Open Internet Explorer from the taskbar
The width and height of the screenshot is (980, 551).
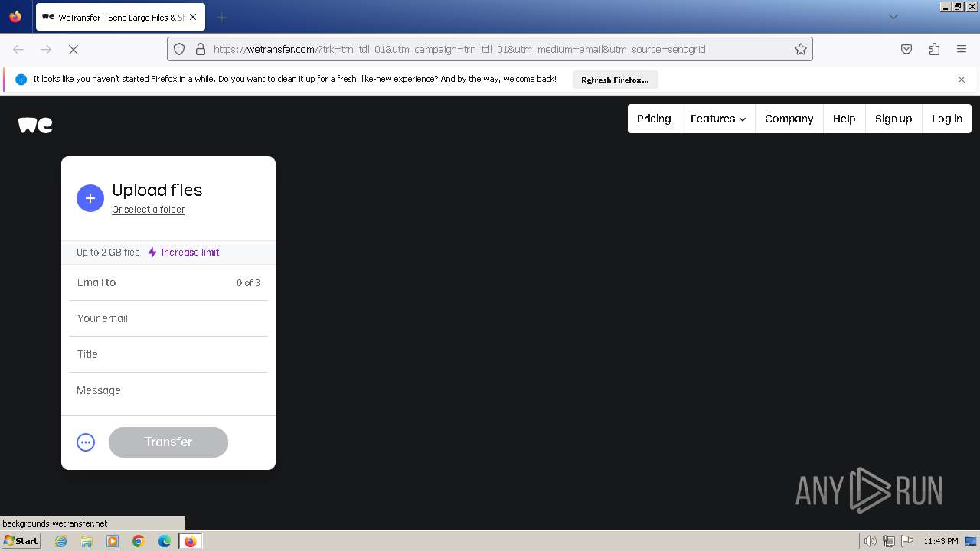(x=60, y=541)
